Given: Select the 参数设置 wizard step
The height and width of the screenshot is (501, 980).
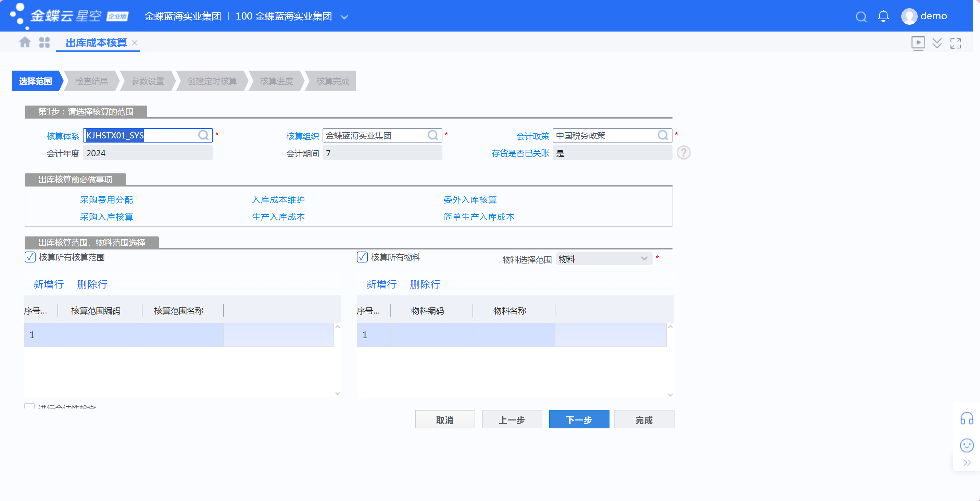Looking at the screenshot, I should 148,81.
